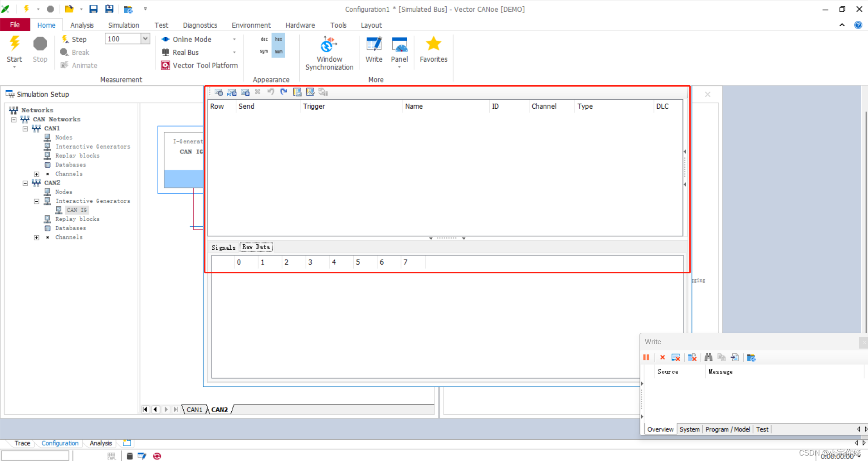The width and height of the screenshot is (868, 461).
Task: Click the database icon in status bar
Action: click(129, 456)
